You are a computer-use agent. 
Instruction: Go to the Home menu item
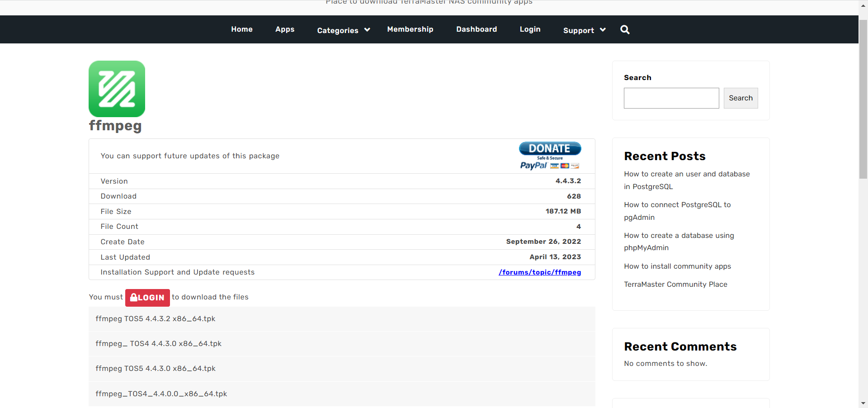(x=242, y=29)
